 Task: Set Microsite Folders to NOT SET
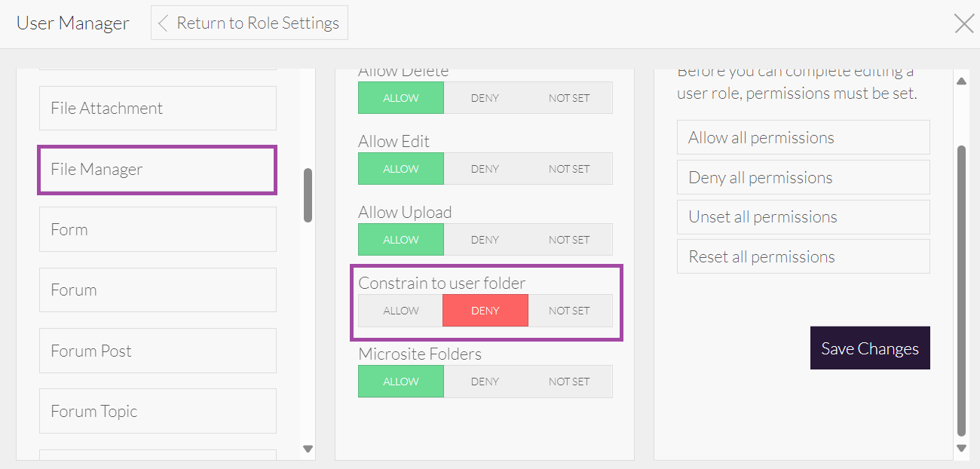(568, 381)
